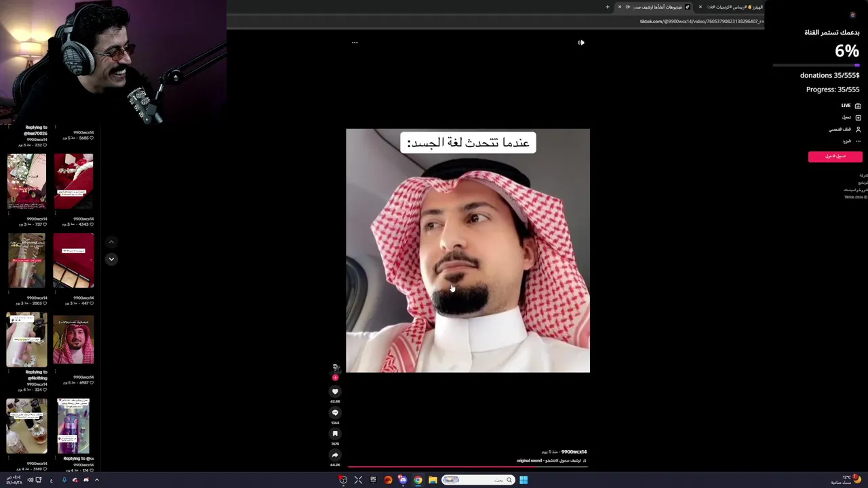Click the main video to pause playback
Screen dimensions: 868x488
click(x=468, y=251)
